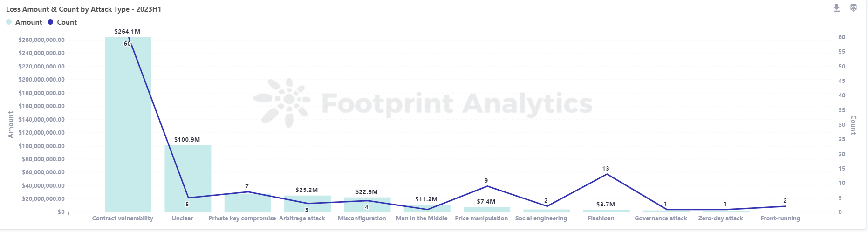Click the Social engineering axis label
The height and width of the screenshot is (232, 868).
[541, 218]
